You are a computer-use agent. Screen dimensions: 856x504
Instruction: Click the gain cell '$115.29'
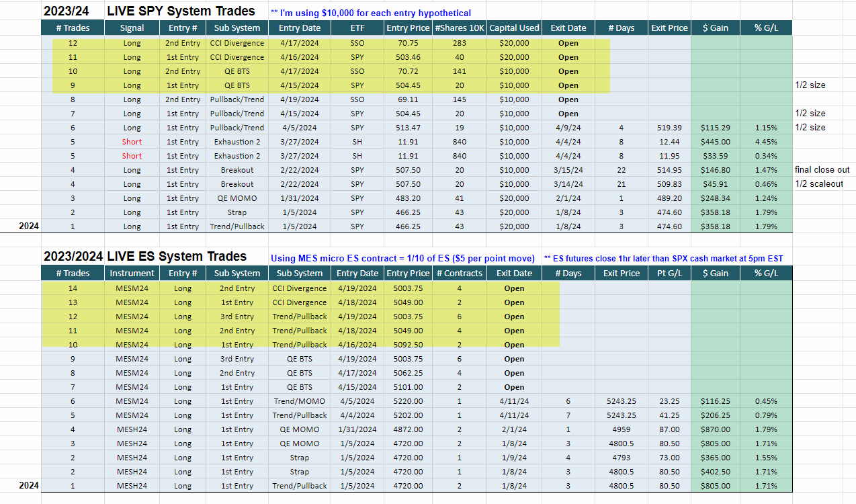[x=716, y=128]
